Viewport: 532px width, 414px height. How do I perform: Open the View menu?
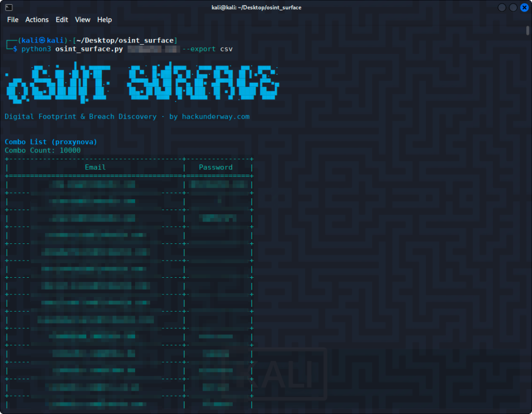[x=82, y=19]
